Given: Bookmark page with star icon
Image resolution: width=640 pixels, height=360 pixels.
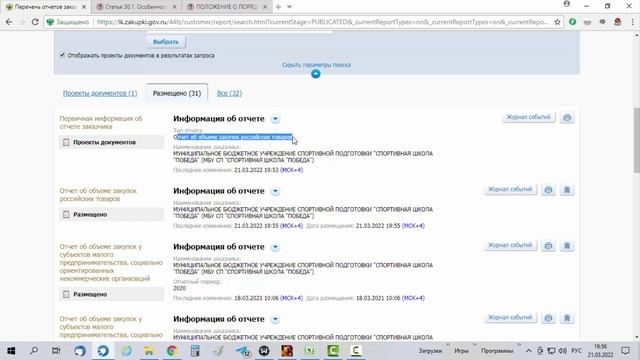Looking at the screenshot, I should tap(557, 22).
